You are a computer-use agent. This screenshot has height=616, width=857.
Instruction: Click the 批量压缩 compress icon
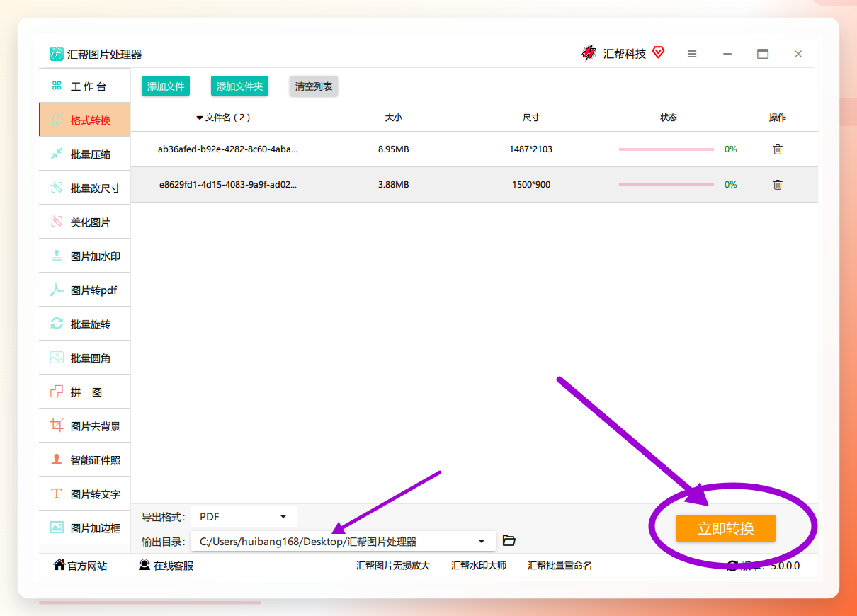(57, 154)
